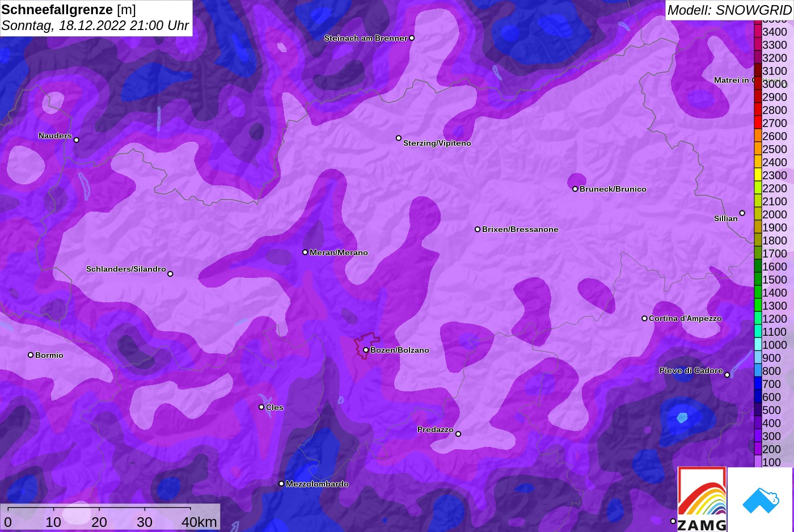Click the Steinach am Brenner map marker dot
Screen dimensions: 794x532
click(412, 38)
